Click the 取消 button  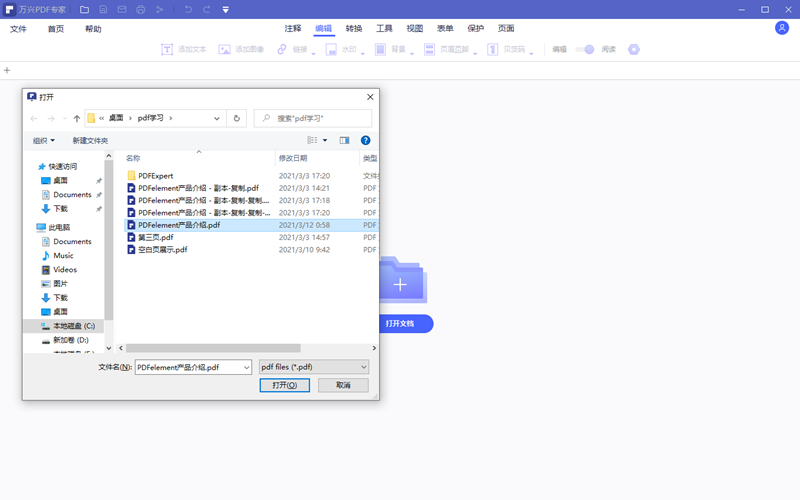[x=343, y=385]
